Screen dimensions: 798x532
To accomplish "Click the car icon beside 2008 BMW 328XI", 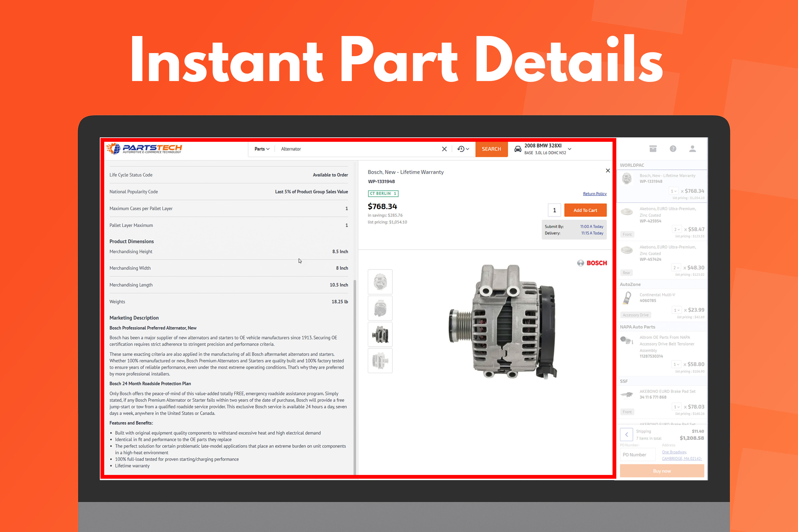I will (518, 149).
